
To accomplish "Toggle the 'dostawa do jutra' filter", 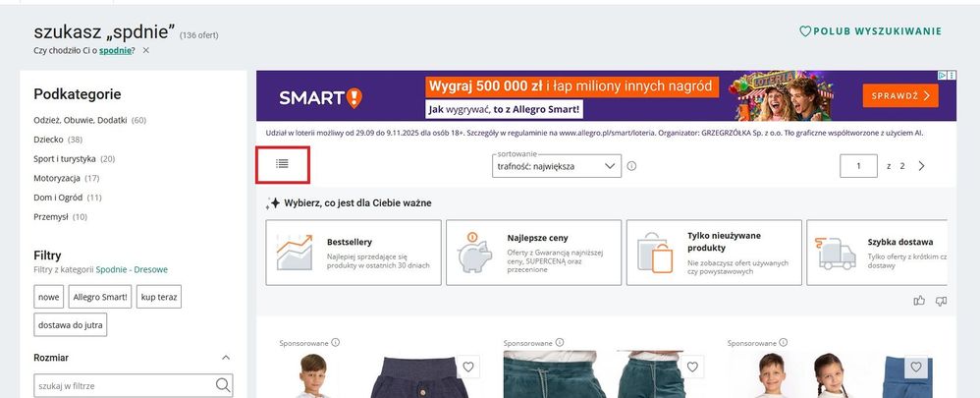I will click(70, 324).
